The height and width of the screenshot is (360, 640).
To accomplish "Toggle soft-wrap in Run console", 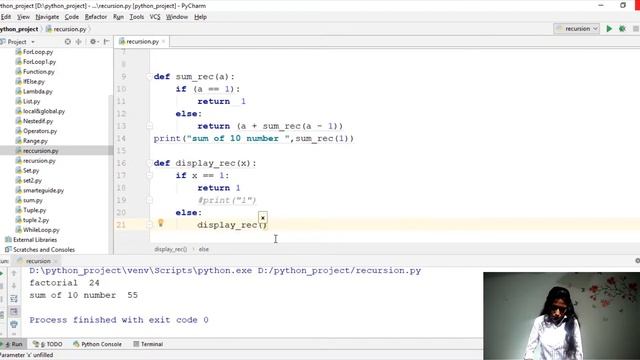I will pyautogui.click(x=14, y=299).
